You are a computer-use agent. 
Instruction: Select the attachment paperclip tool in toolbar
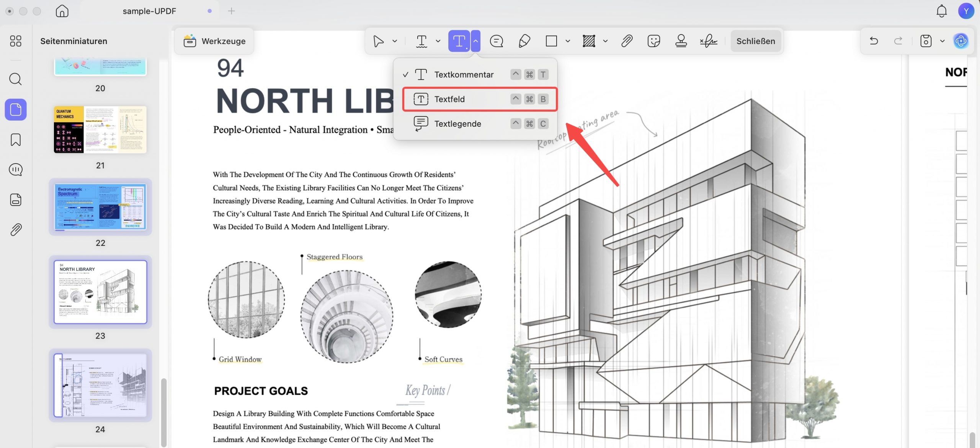click(627, 41)
